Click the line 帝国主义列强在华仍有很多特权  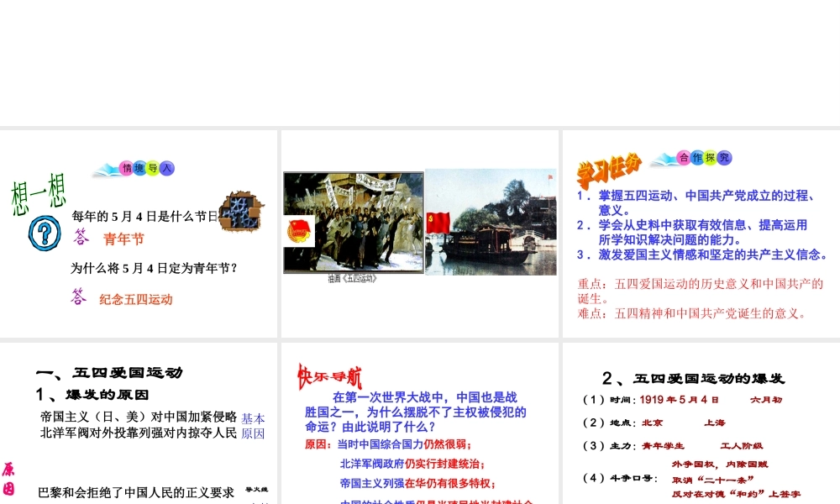[x=417, y=484]
